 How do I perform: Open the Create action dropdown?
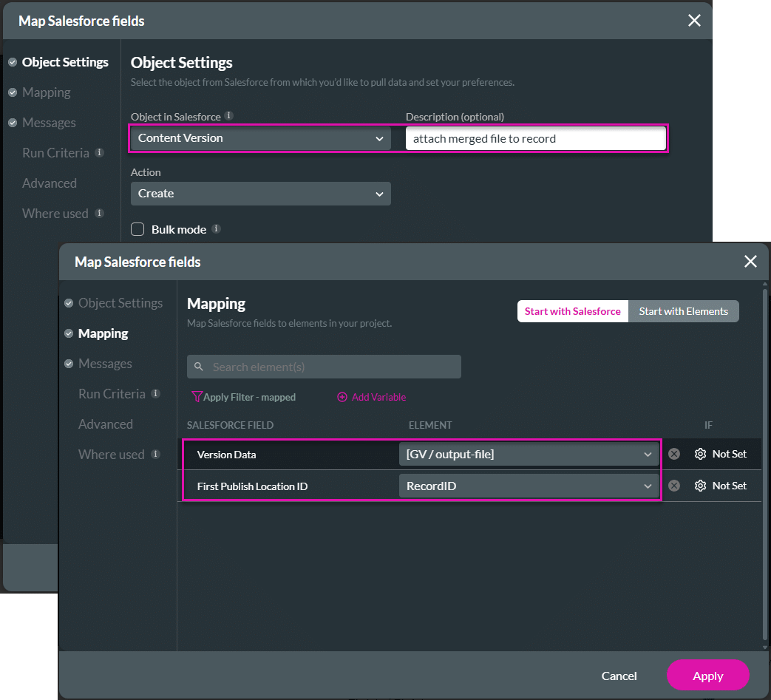pyautogui.click(x=261, y=194)
